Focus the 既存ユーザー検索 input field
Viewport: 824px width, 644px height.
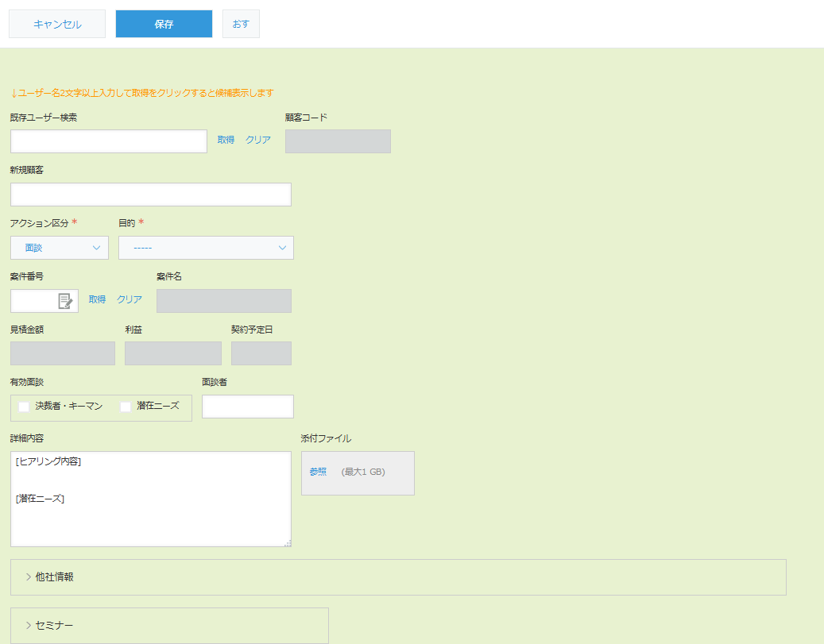pyautogui.click(x=109, y=141)
